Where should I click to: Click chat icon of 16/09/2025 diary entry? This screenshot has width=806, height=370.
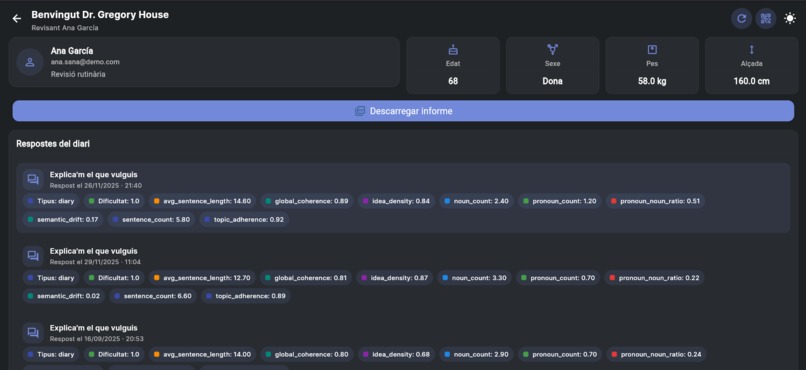point(33,332)
